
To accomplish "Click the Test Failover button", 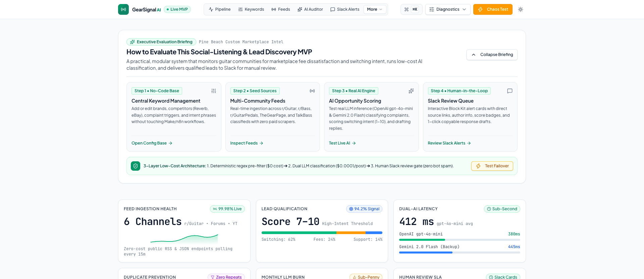I will (x=492, y=166).
